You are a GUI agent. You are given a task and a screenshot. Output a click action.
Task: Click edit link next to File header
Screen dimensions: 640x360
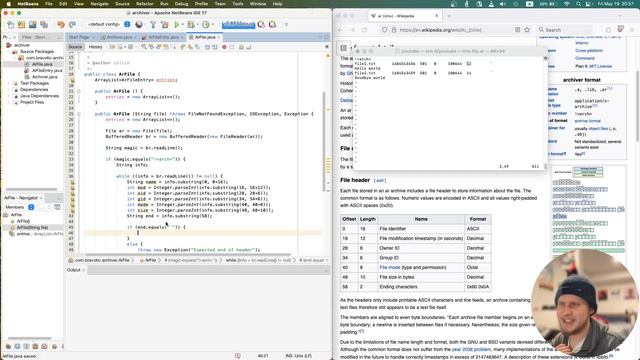pos(380,180)
